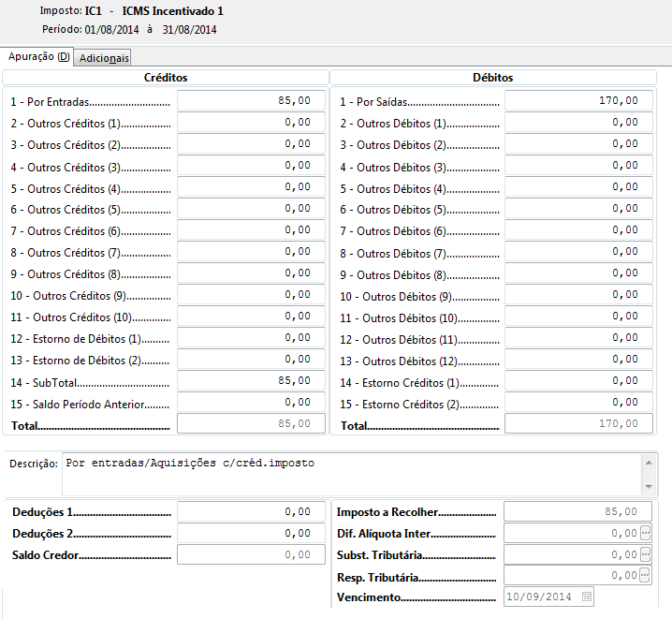
Task: Click the Período end date 31/08/2014
Action: tap(189, 30)
